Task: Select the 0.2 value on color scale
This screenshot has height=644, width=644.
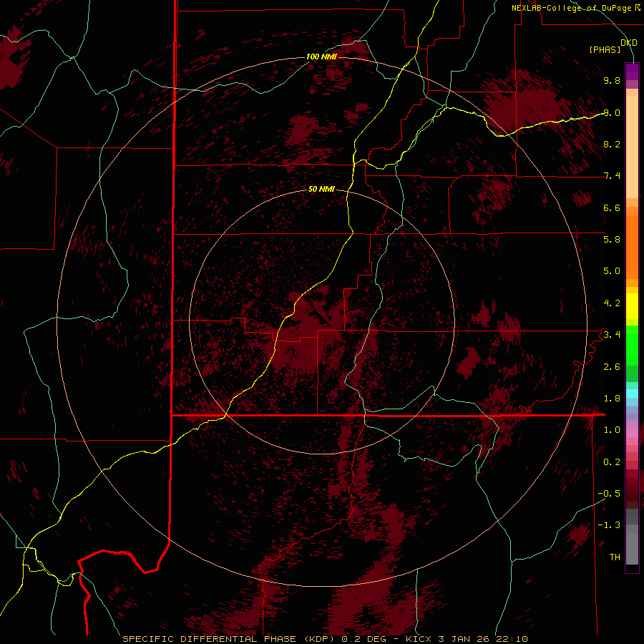Action: [612, 462]
